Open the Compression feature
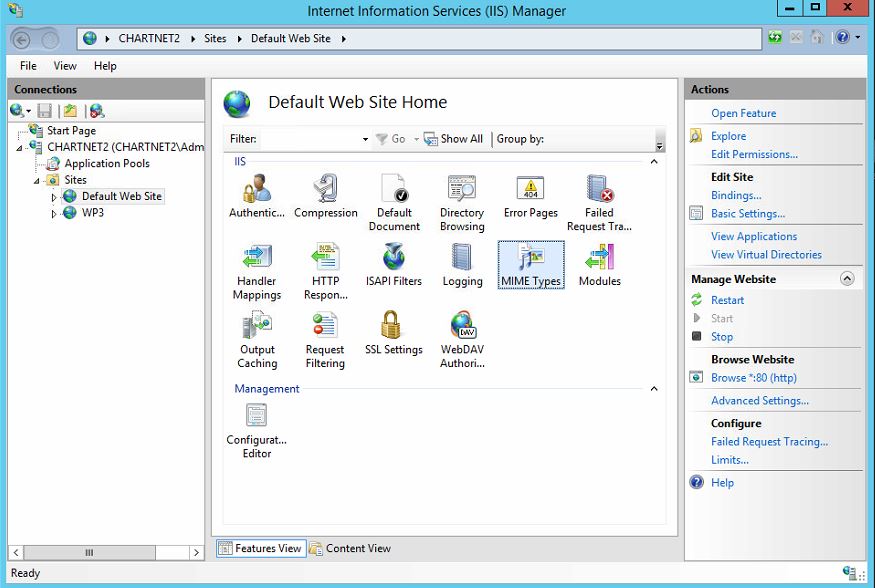 pyautogui.click(x=326, y=196)
